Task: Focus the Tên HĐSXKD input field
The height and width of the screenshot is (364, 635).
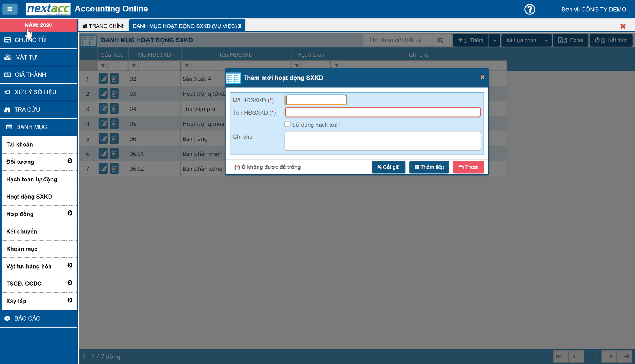Action: (x=382, y=112)
